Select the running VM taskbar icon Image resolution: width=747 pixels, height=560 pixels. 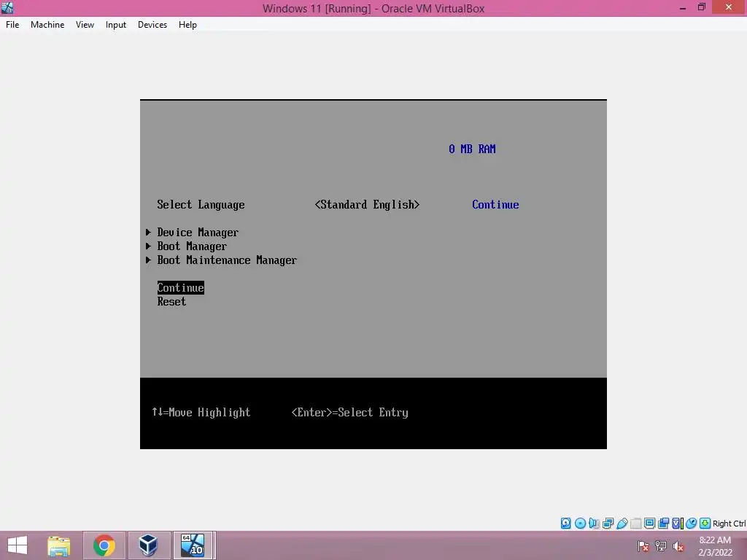(x=193, y=545)
